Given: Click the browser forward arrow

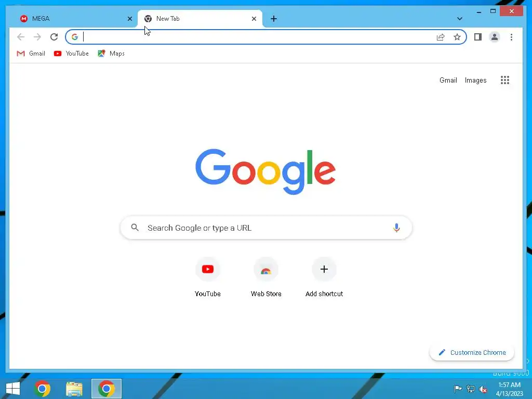Looking at the screenshot, I should 37,37.
